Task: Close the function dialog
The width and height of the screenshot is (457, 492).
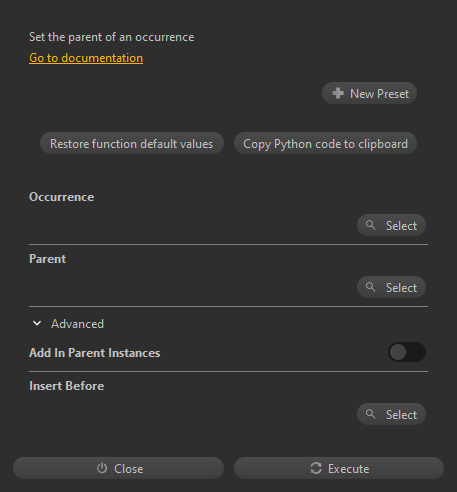Action: click(118, 468)
